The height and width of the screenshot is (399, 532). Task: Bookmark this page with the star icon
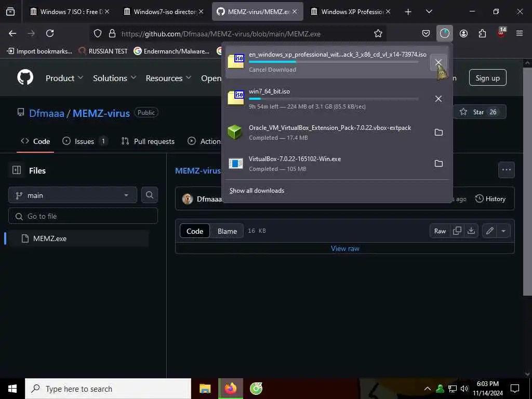[x=378, y=33]
